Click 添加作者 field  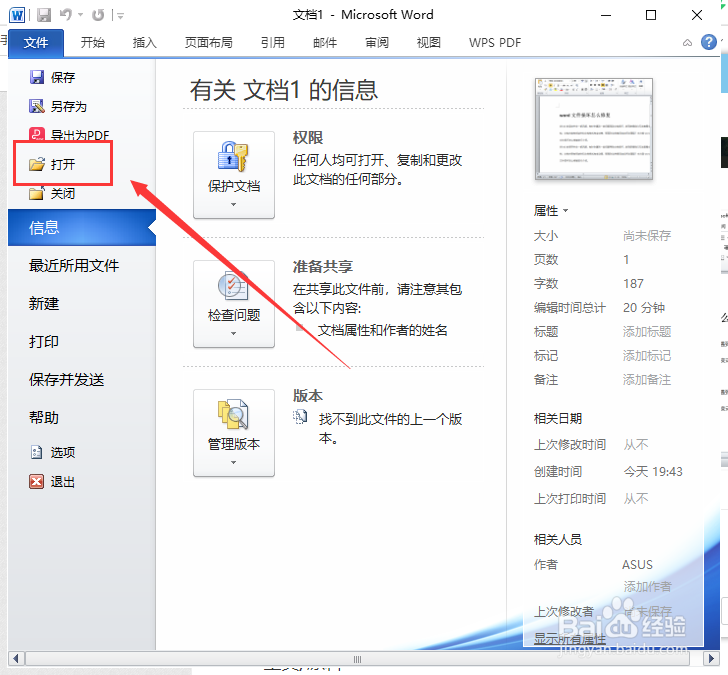647,586
